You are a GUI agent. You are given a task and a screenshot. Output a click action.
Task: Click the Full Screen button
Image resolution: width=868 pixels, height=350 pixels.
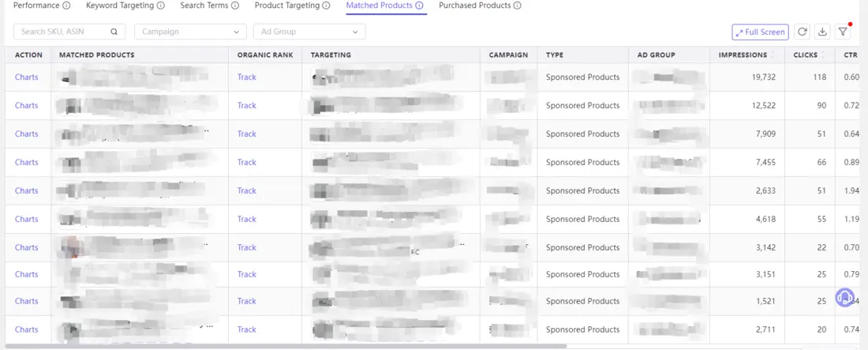click(760, 32)
